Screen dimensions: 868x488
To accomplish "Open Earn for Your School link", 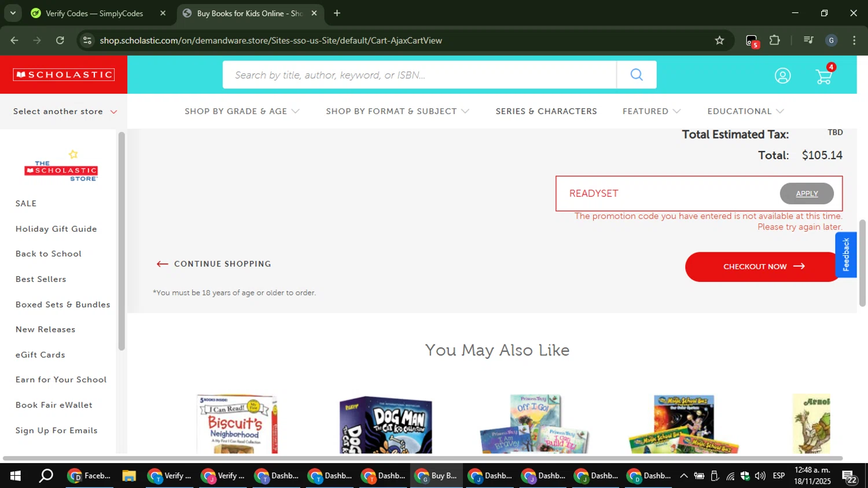I will tap(61, 380).
